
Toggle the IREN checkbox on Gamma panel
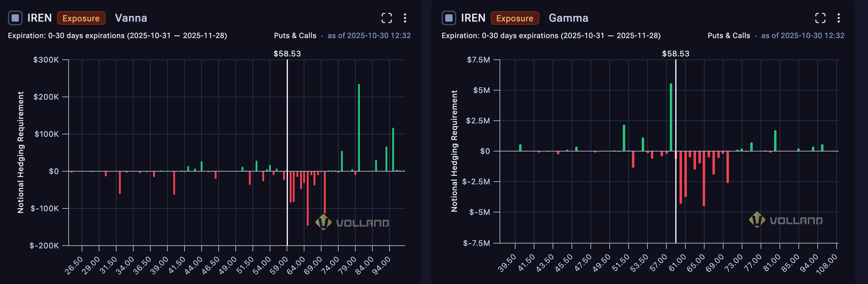[x=449, y=18]
